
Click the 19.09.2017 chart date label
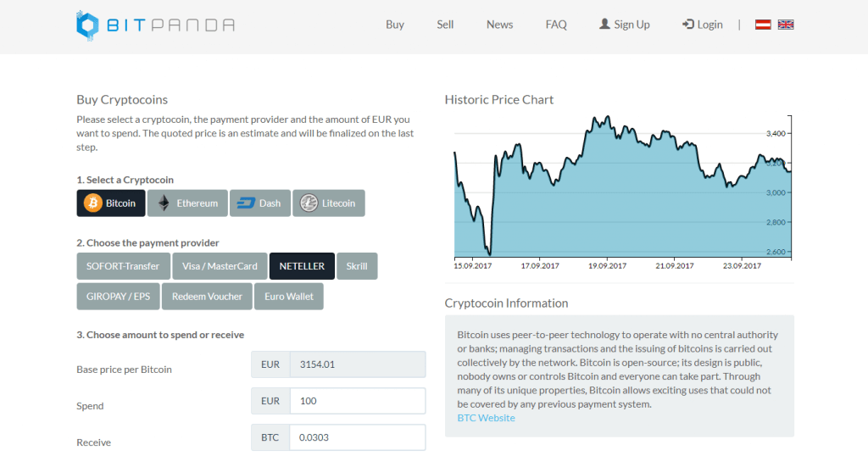[x=607, y=265]
